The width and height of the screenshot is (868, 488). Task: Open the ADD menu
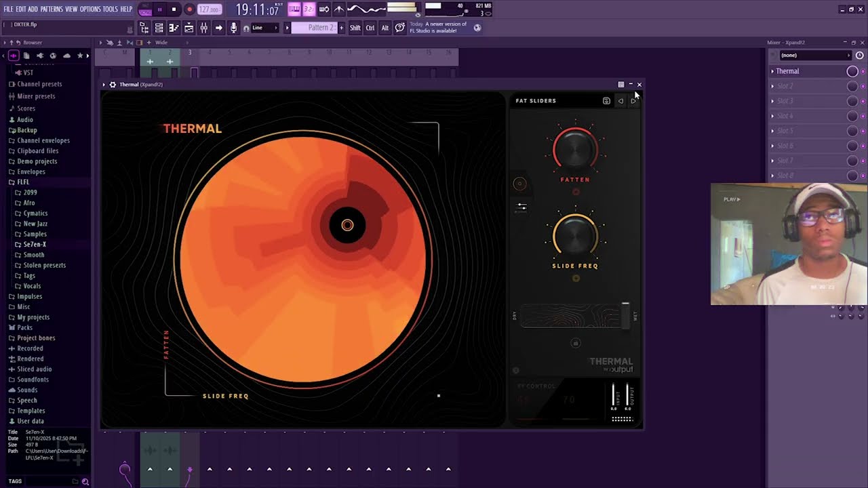(33, 9)
